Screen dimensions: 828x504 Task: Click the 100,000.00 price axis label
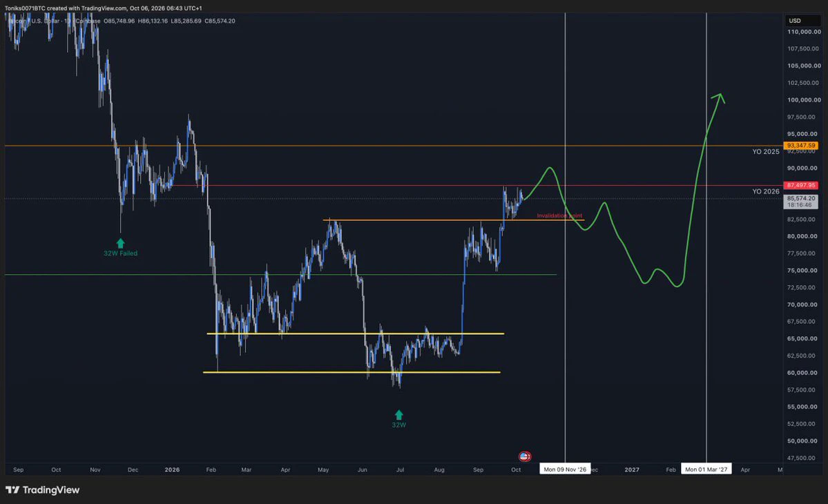point(805,99)
